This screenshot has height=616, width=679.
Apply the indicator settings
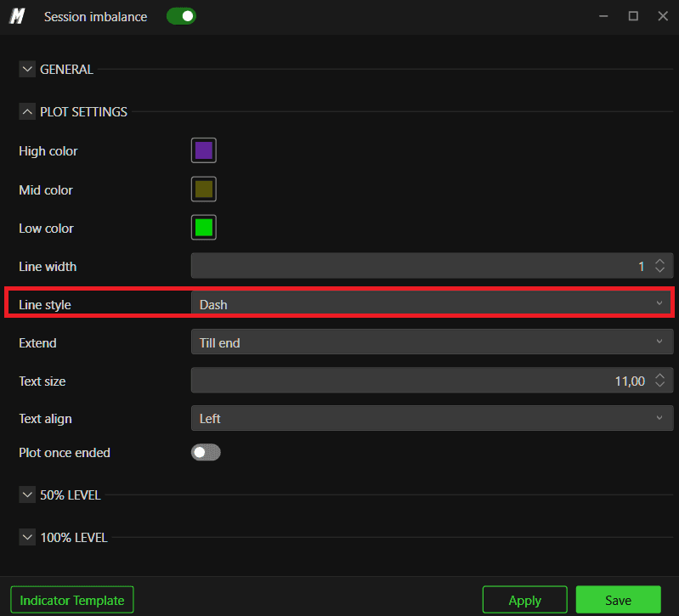click(525, 600)
